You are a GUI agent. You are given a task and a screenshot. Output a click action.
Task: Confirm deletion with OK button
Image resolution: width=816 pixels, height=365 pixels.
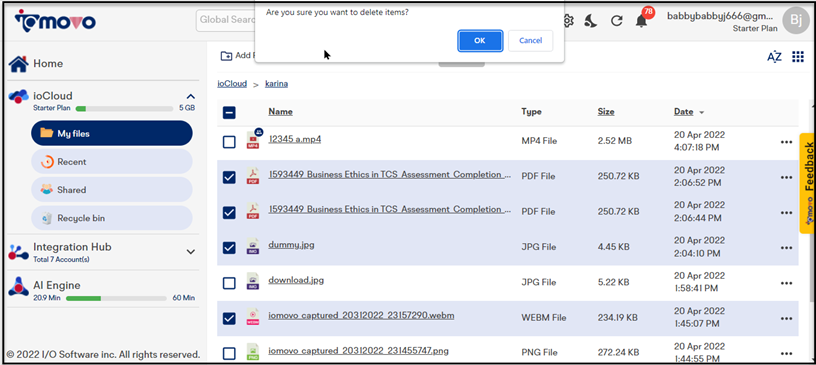480,41
